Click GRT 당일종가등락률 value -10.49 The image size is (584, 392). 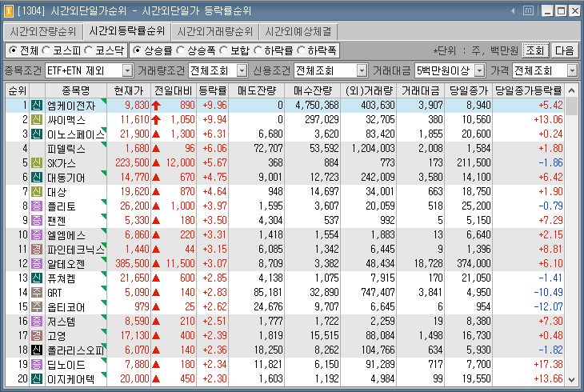pyautogui.click(x=548, y=293)
